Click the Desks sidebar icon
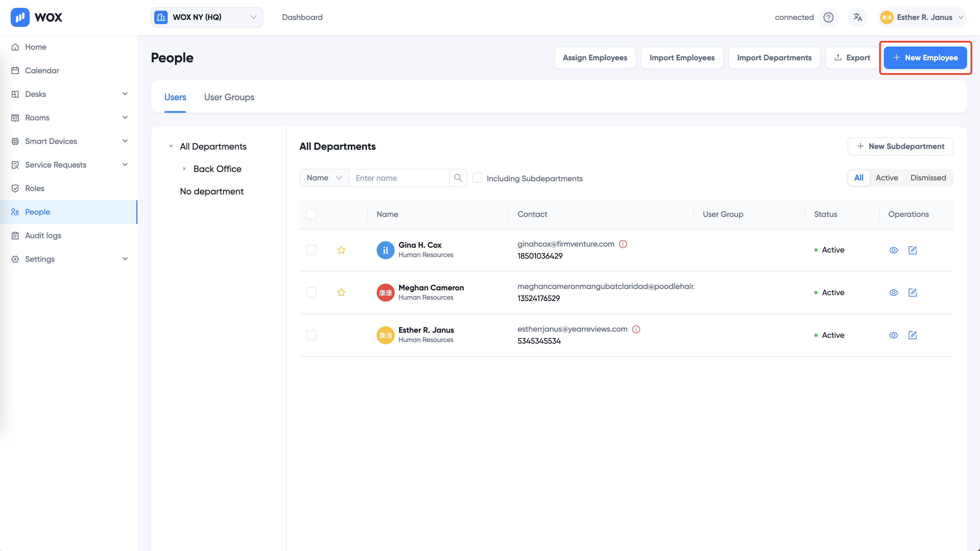This screenshot has width=980, height=551. click(15, 94)
